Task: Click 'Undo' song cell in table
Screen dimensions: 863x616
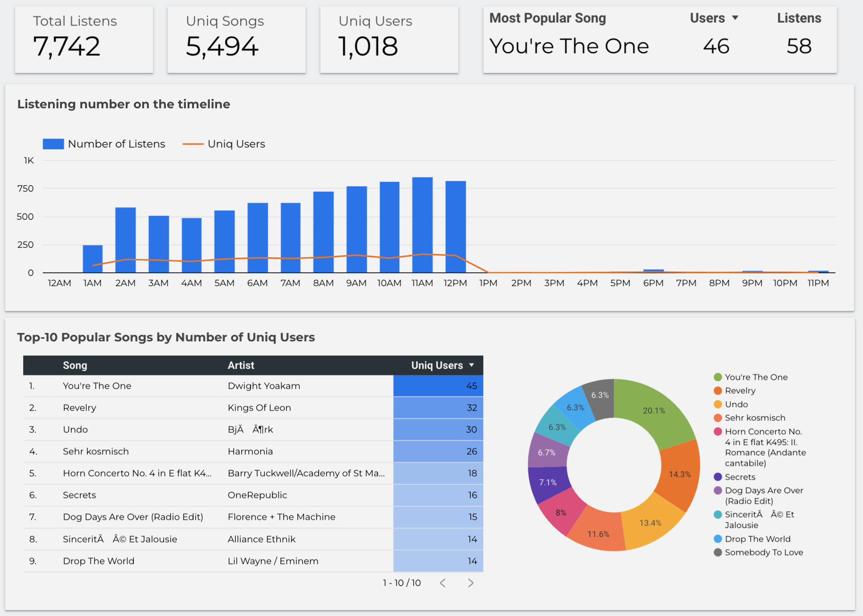Action: (x=75, y=430)
